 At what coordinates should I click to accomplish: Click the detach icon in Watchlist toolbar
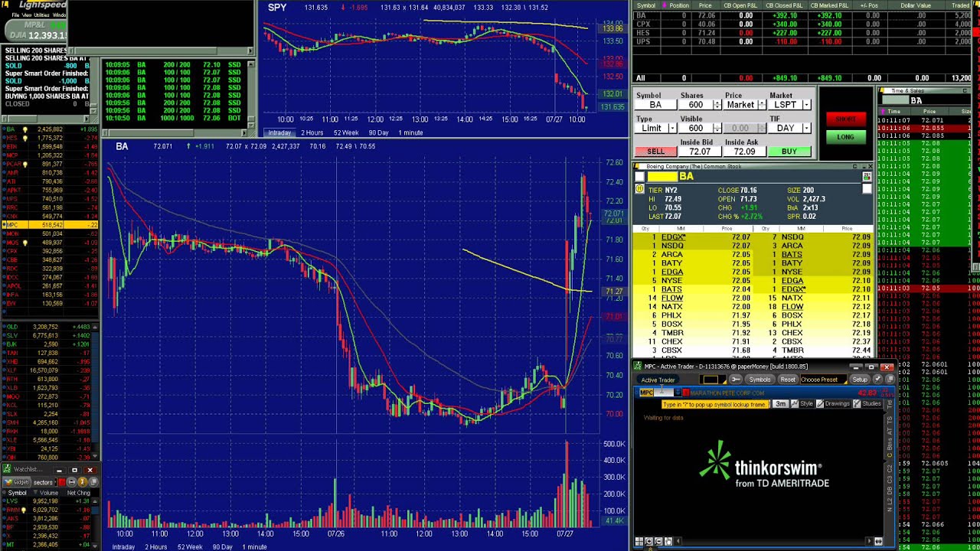point(93,482)
